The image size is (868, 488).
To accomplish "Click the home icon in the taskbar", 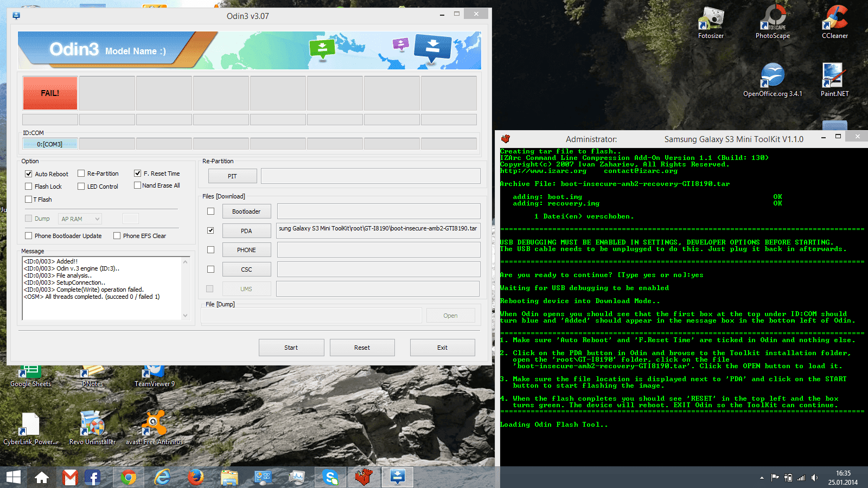I will 42,477.
